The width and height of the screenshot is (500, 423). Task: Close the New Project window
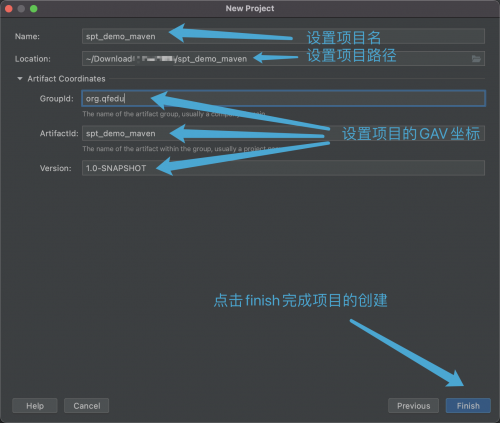tap(9, 9)
